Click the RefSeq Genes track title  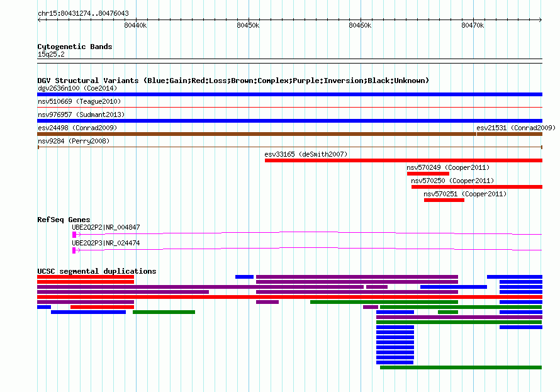[64, 220]
